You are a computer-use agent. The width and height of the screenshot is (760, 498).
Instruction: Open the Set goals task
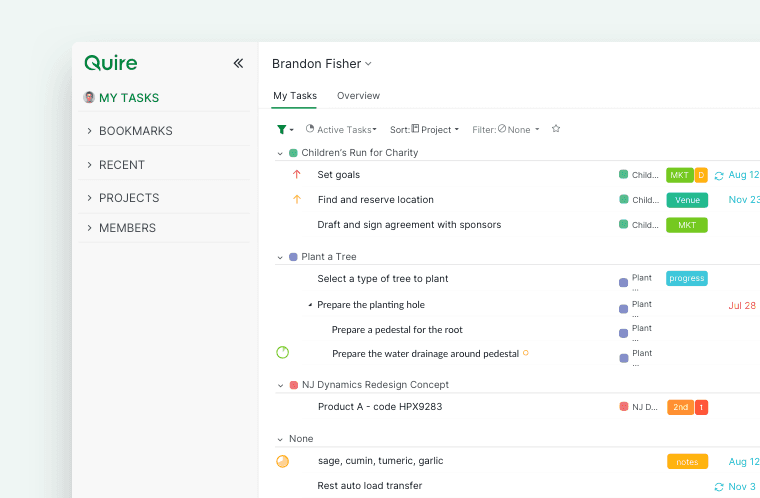338,175
